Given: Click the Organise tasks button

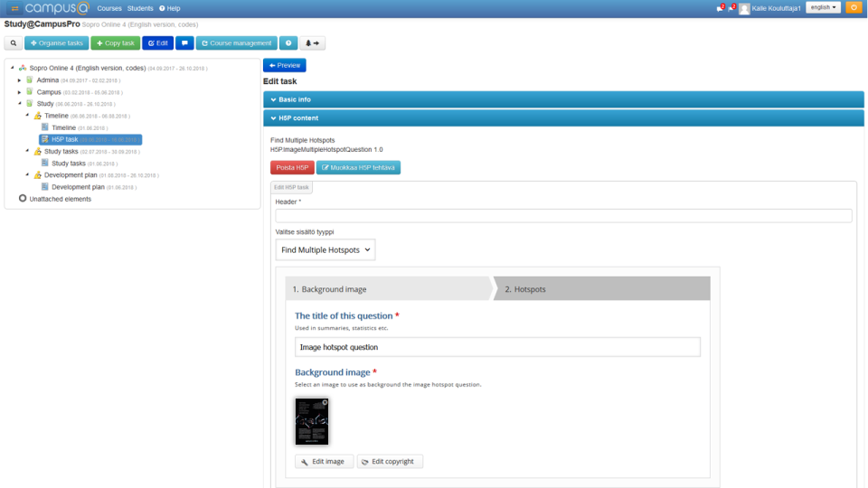Looking at the screenshot, I should tap(56, 43).
